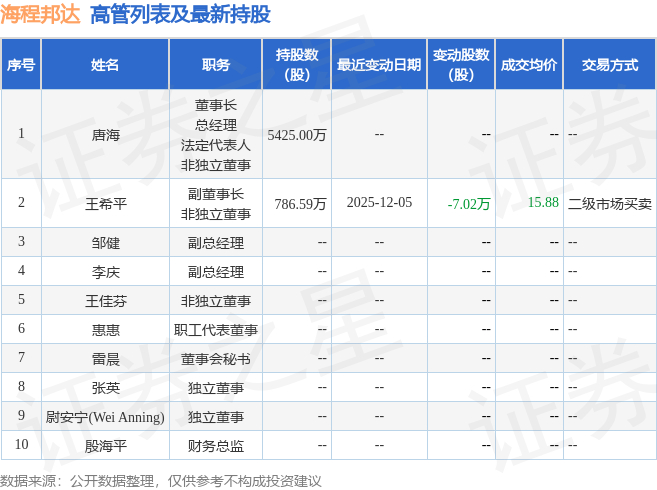
Task: Click the name 邹健 in row 3
Action: point(106,243)
